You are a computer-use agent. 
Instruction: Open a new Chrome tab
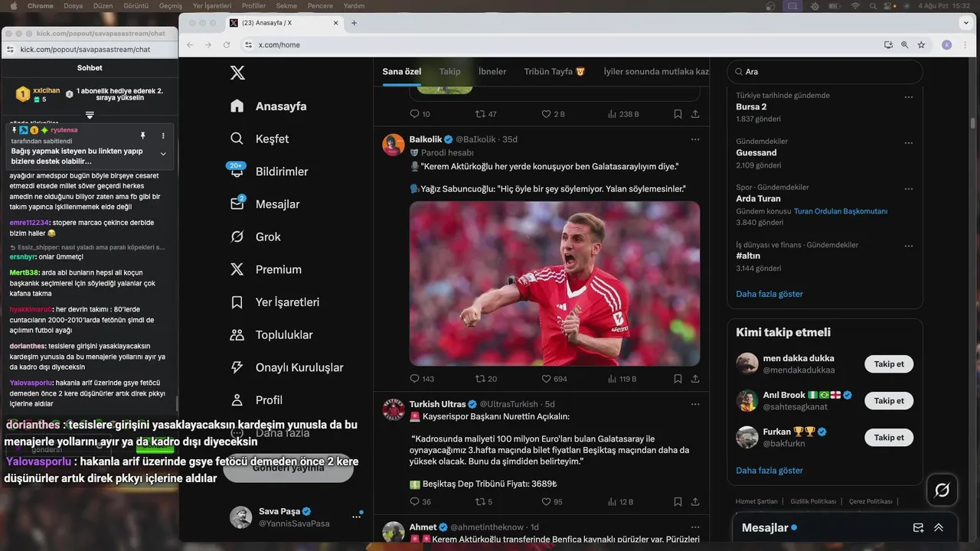point(354,23)
